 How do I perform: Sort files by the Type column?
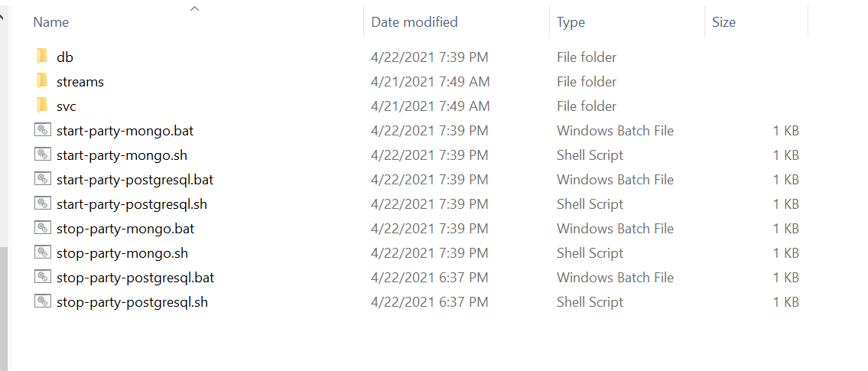(x=571, y=22)
